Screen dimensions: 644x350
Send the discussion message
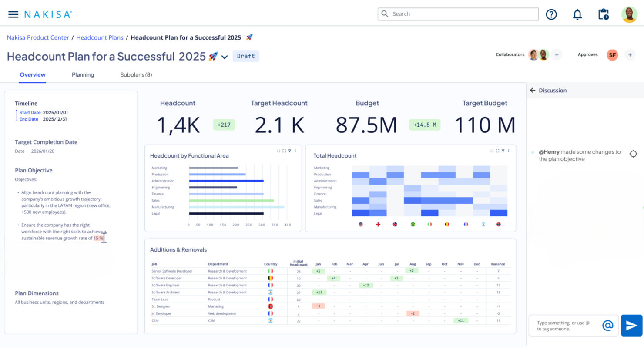click(x=631, y=325)
